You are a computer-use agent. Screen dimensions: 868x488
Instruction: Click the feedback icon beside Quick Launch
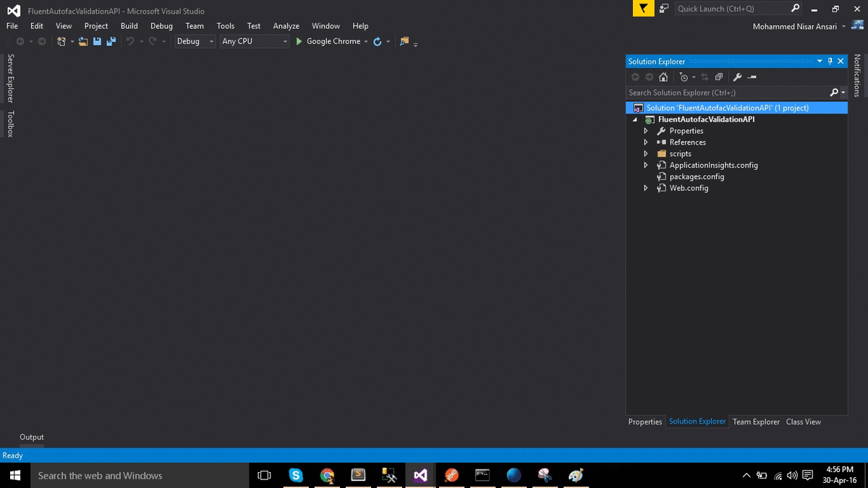pos(663,9)
